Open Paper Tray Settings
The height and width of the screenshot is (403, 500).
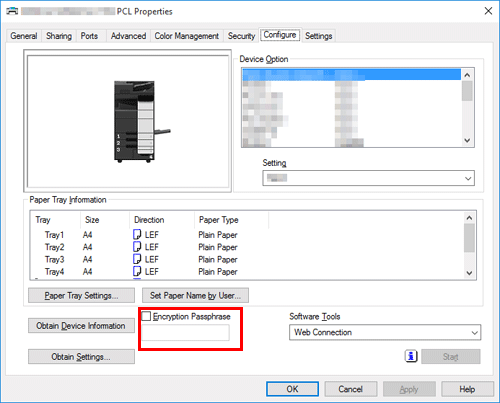(x=81, y=296)
